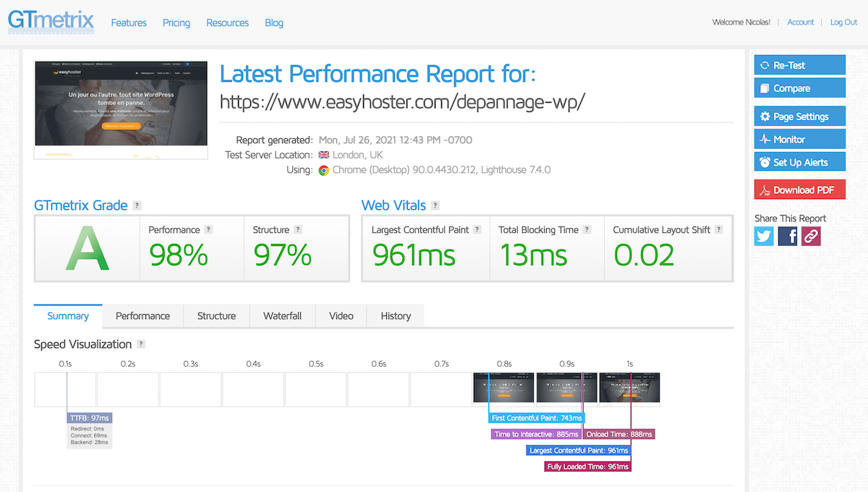This screenshot has height=492, width=868.
Task: Open the Page Settings button
Action: click(799, 116)
